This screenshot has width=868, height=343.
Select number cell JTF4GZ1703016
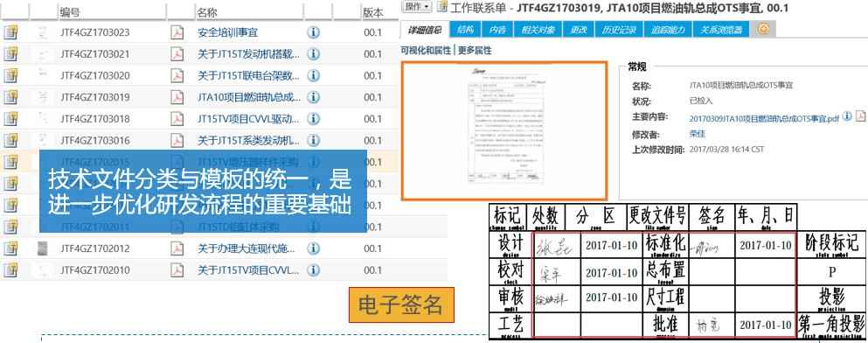(x=95, y=141)
